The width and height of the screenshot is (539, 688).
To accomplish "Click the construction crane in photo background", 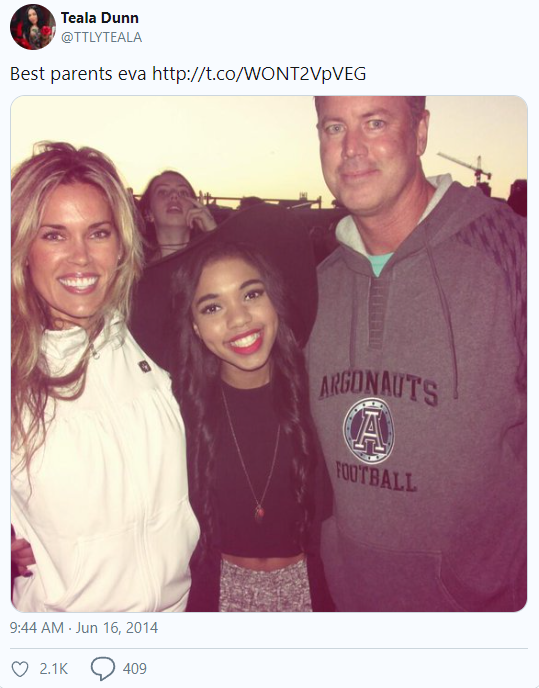I will (x=469, y=169).
